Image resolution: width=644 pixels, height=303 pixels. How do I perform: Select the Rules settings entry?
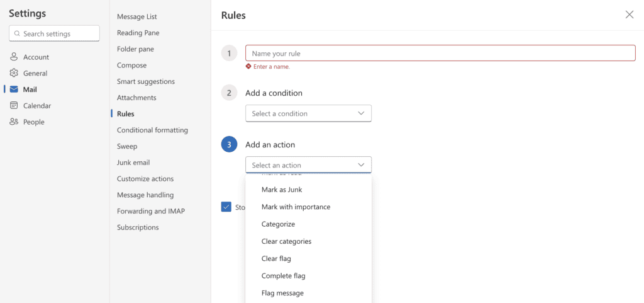pos(126,114)
